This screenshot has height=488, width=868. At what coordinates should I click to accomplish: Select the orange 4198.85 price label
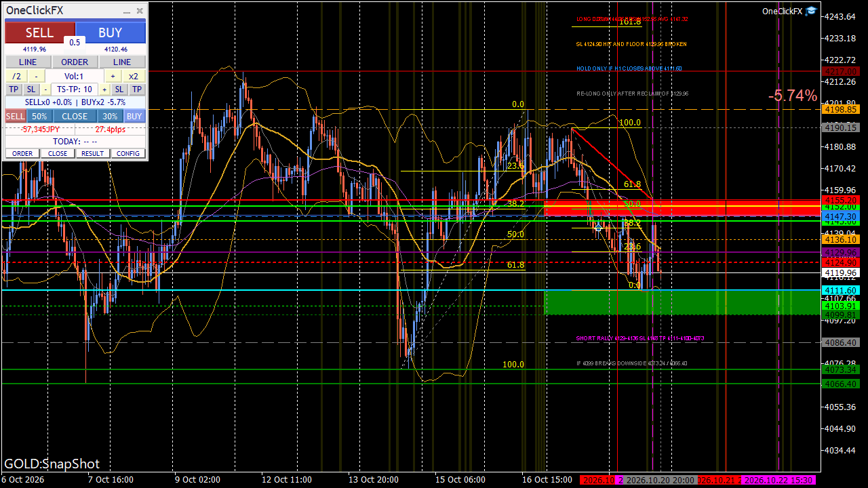click(x=840, y=108)
